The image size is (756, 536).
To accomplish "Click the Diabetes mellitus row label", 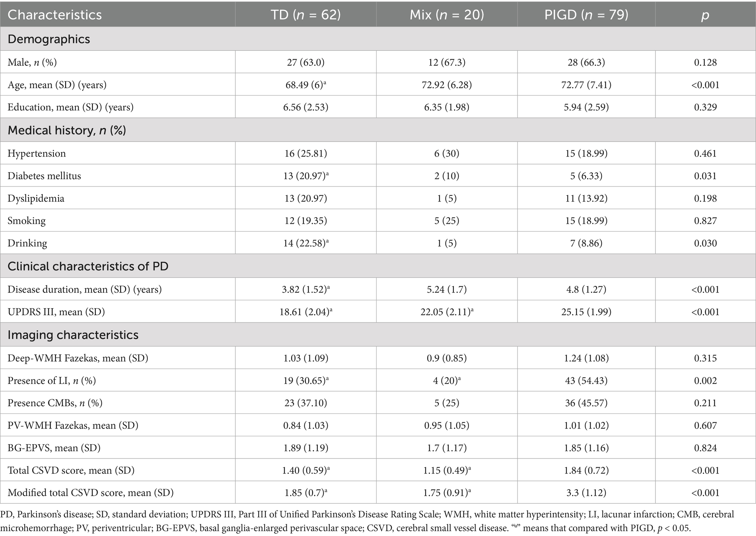I will [x=44, y=176].
